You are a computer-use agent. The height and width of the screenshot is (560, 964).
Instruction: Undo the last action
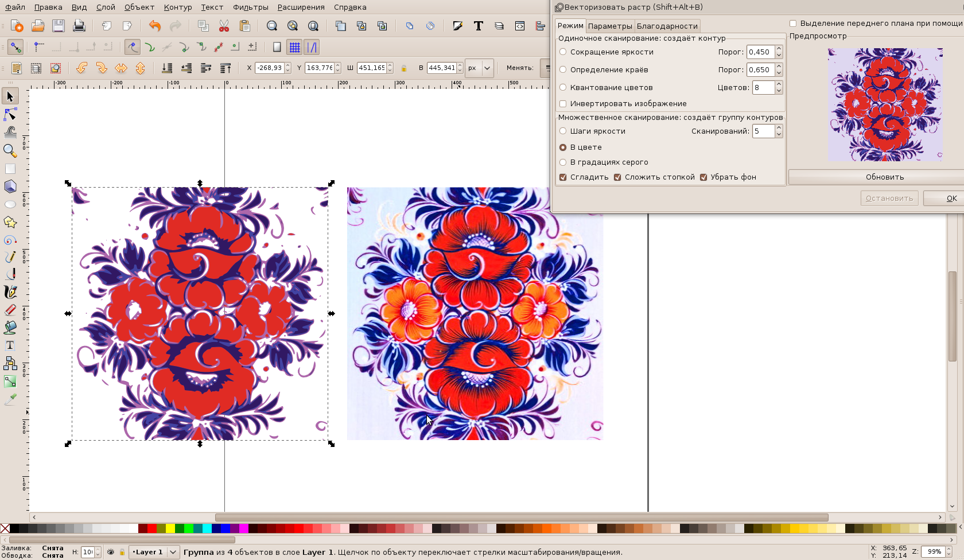click(155, 26)
